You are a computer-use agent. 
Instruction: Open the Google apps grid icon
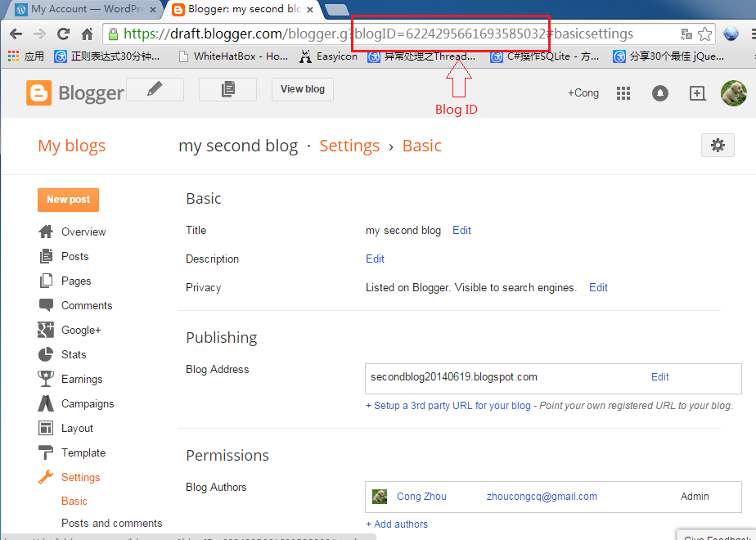(x=623, y=93)
